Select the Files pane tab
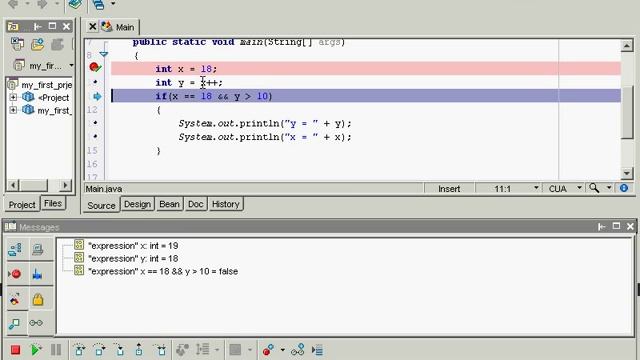 click(53, 203)
